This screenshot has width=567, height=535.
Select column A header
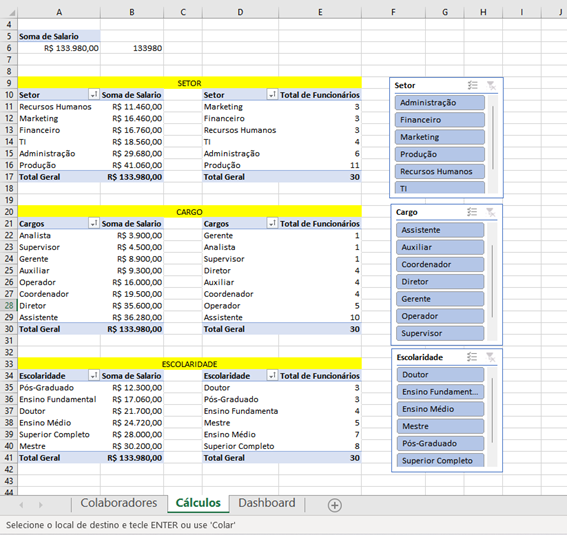[59, 12]
